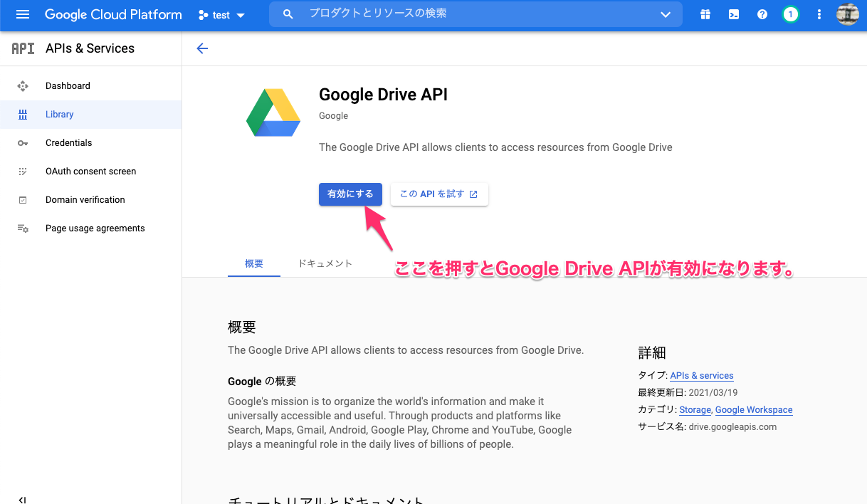The image size is (867, 504).
Task: Open the Google Cloud products grid icon
Action: click(x=705, y=14)
